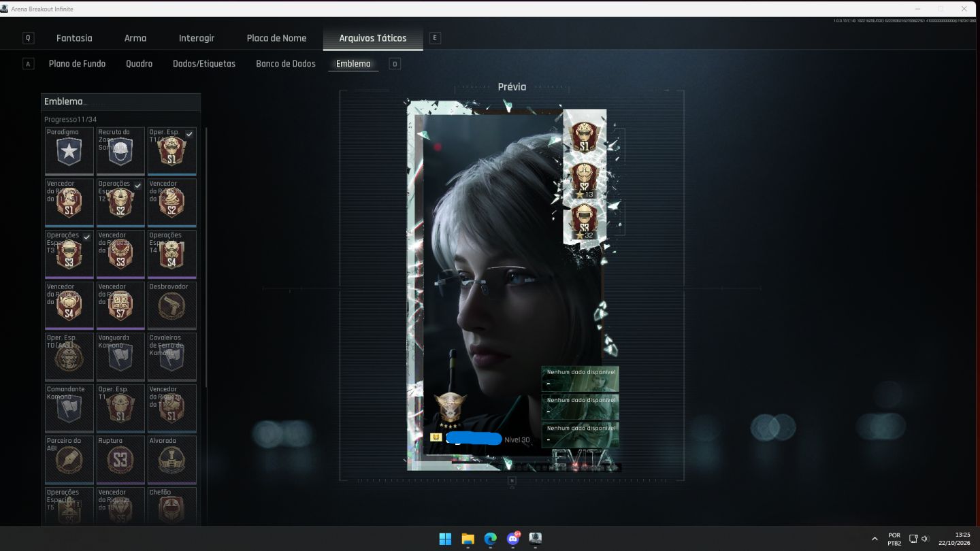The width and height of the screenshot is (980, 551).
Task: Open the Banco de Dados sub-tab
Action: [286, 64]
